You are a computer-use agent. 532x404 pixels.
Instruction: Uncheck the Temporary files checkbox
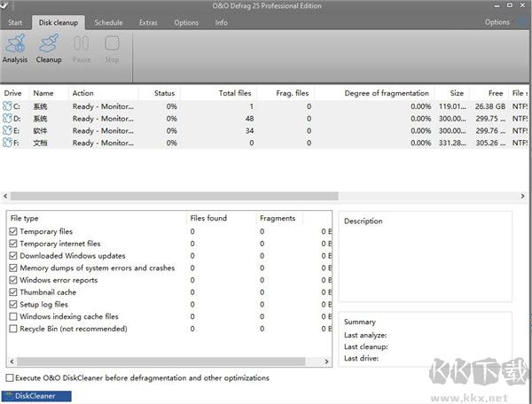click(x=12, y=231)
